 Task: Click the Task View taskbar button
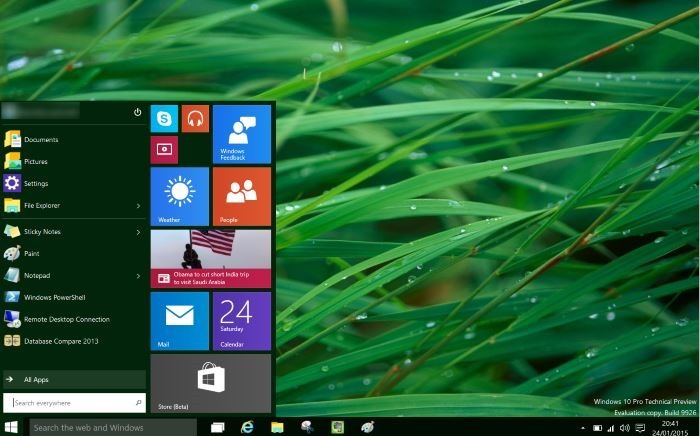(217, 427)
